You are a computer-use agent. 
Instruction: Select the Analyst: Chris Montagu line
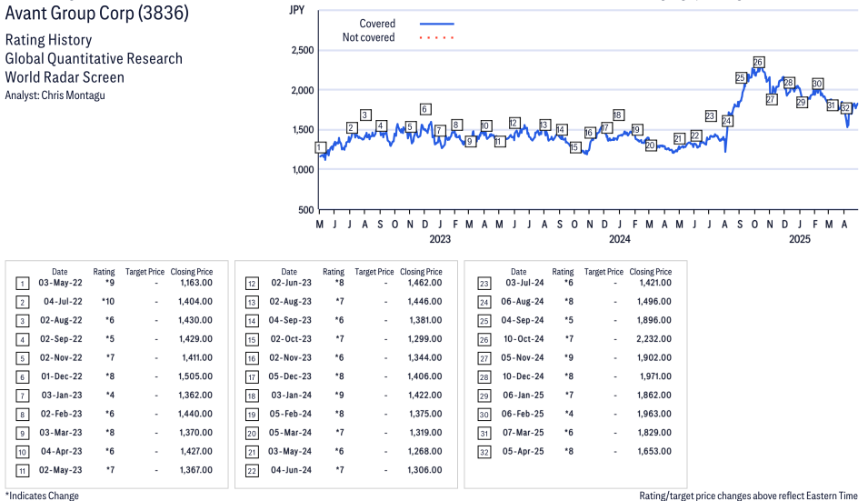(x=55, y=95)
